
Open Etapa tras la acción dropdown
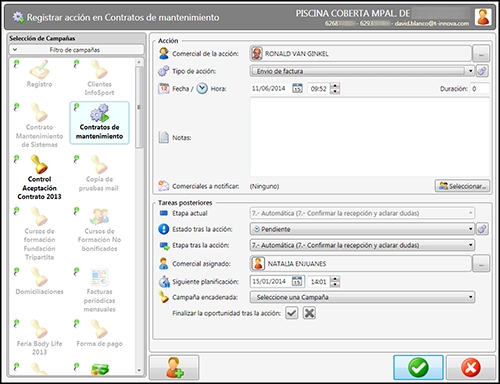[x=471, y=245]
